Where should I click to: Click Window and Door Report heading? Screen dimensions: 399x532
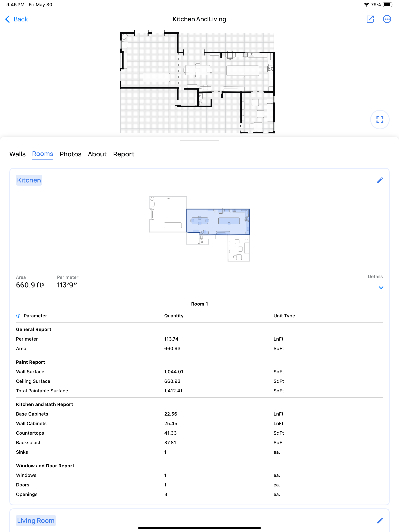pyautogui.click(x=45, y=466)
